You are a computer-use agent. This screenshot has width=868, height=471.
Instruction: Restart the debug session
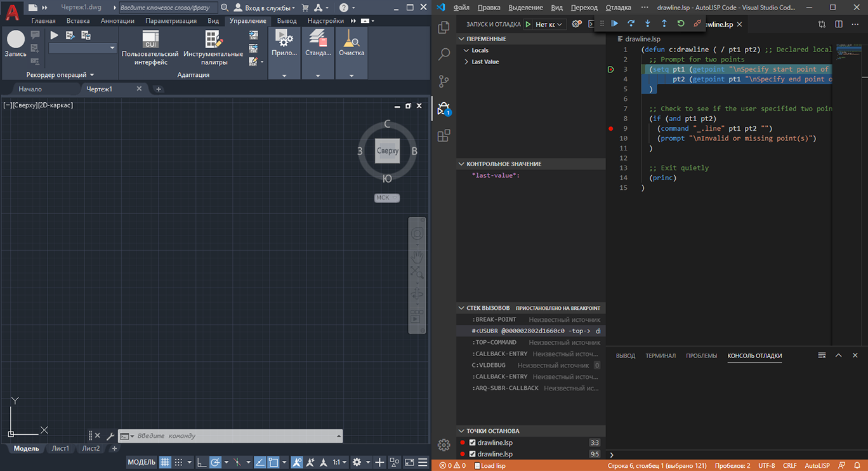coord(680,23)
